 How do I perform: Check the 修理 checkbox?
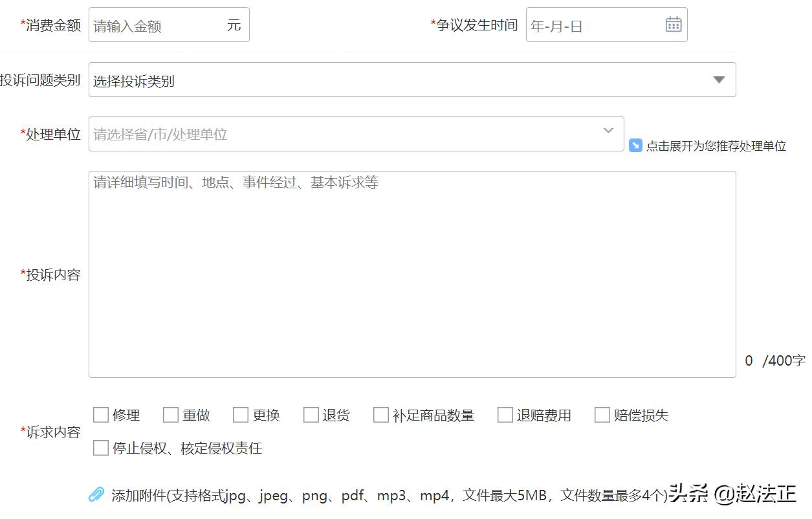[x=101, y=415]
